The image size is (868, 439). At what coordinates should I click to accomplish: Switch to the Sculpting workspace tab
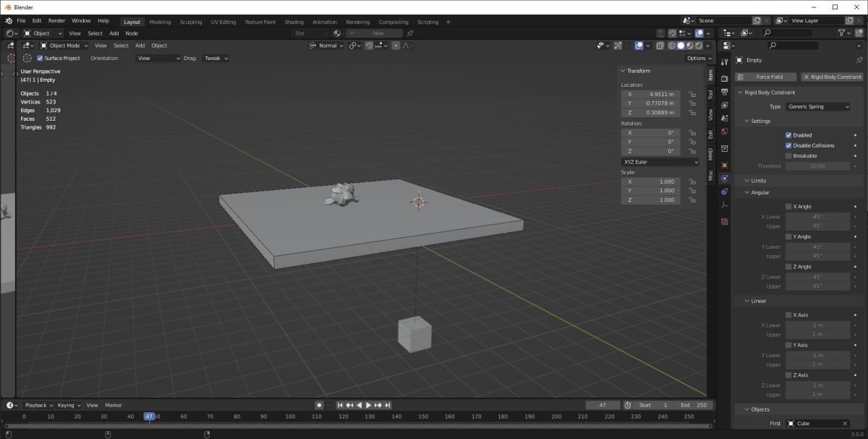(191, 22)
